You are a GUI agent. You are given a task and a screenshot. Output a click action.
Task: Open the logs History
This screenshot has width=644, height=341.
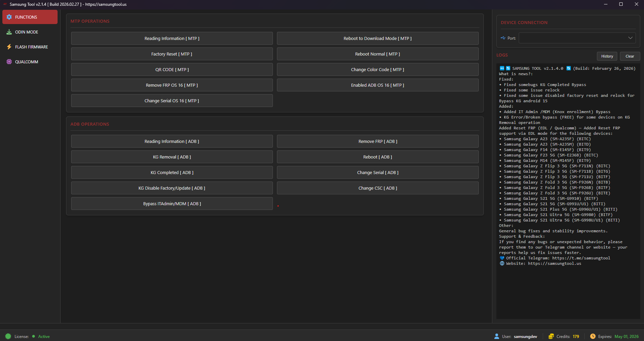click(607, 56)
